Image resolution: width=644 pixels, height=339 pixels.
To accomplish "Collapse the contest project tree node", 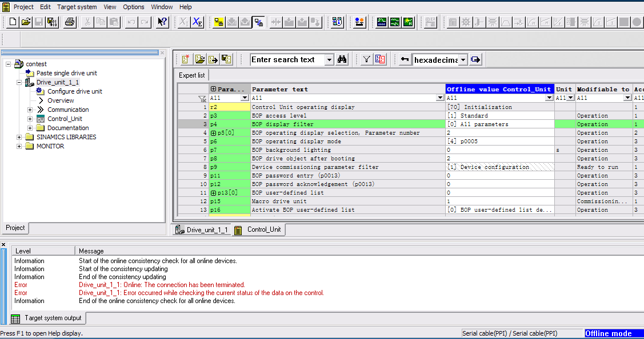I will click(8, 64).
